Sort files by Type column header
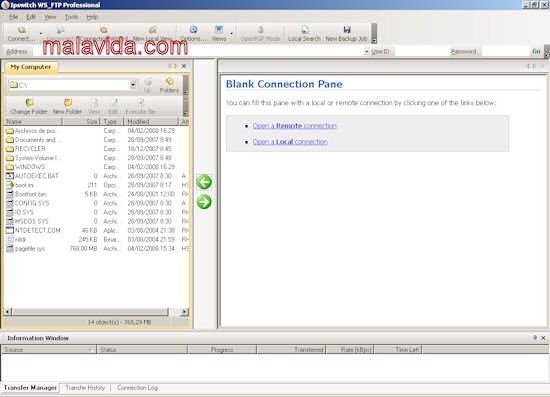Viewport: 550px width, 397px height. [x=112, y=121]
